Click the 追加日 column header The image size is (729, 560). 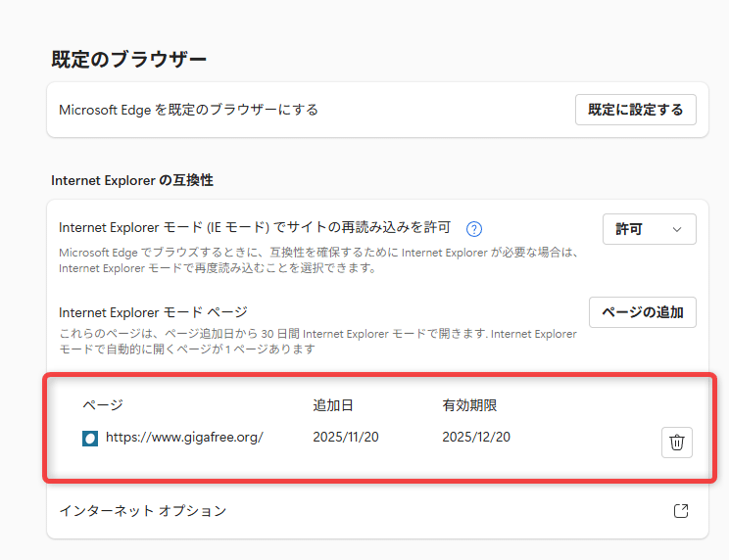coord(333,405)
